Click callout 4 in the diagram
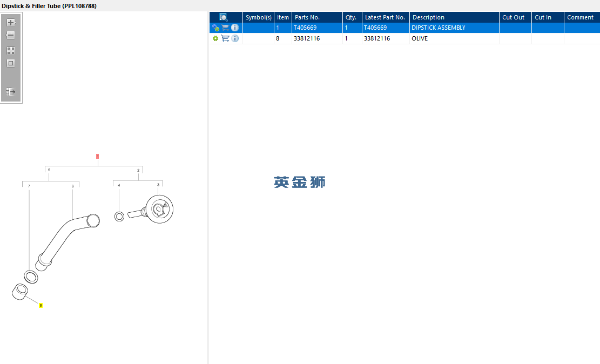The width and height of the screenshot is (600, 364). pyautogui.click(x=119, y=185)
